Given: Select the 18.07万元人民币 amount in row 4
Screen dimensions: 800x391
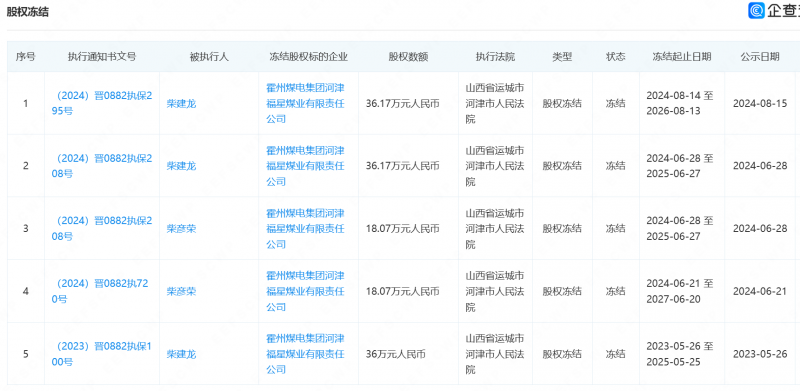Looking at the screenshot, I should click(x=403, y=291).
